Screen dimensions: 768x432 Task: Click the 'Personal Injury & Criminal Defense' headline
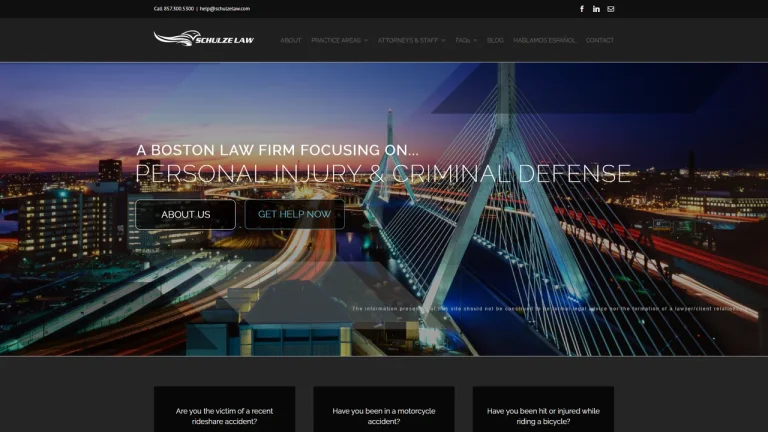pos(383,173)
